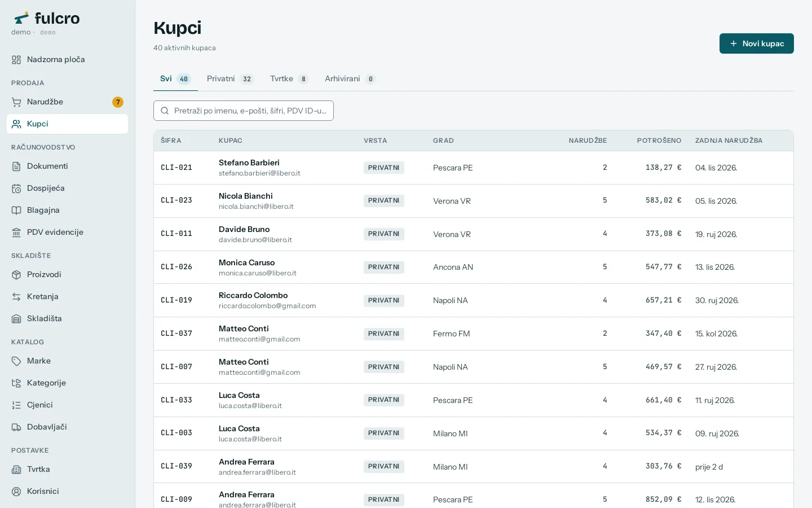This screenshot has height=508, width=812.
Task: Click the PDV evidencije bank icon
Action: [16, 233]
